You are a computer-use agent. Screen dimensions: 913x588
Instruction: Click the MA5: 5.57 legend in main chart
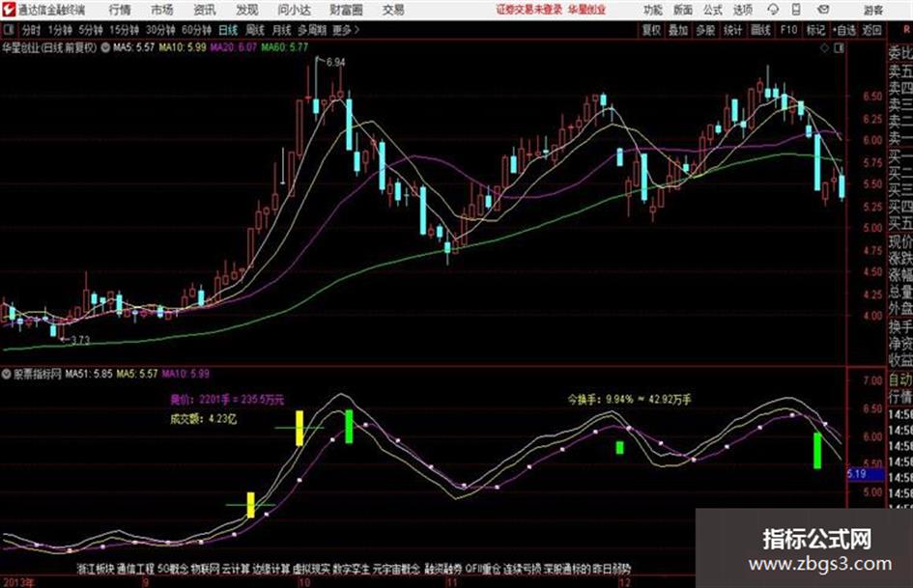(134, 47)
